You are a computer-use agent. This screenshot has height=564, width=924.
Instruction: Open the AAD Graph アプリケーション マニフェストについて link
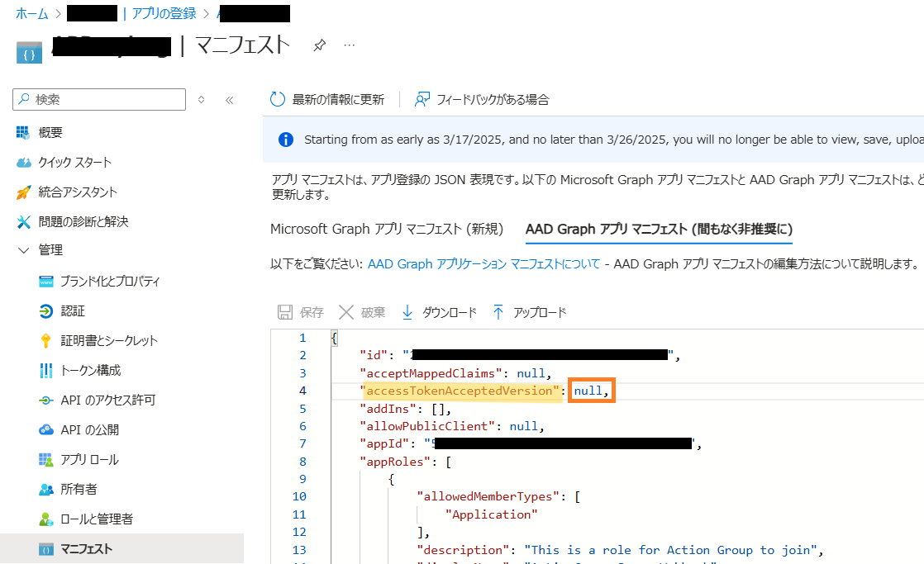[483, 263]
